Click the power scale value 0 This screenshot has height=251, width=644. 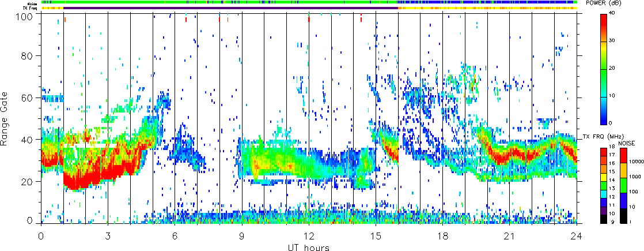(x=611, y=123)
